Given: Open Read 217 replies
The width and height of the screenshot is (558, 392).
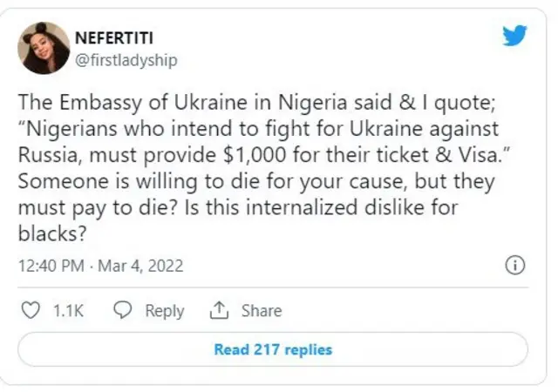Looking at the screenshot, I should tap(273, 349).
